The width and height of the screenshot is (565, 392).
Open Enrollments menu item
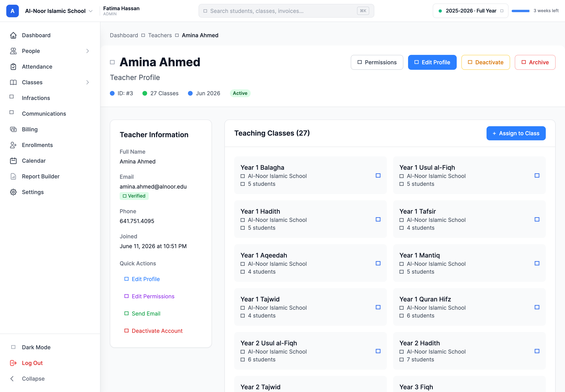click(50, 145)
